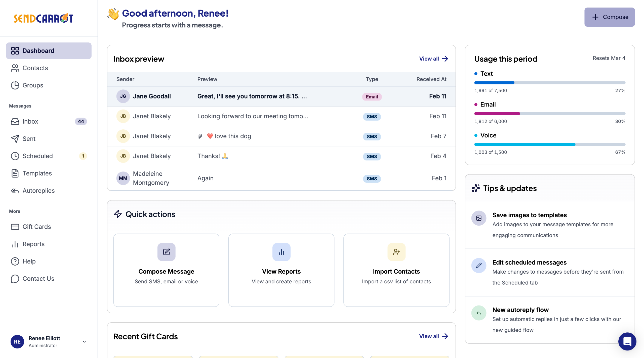
Task: Click the paperclip attachment icon in message preview
Action: click(200, 136)
